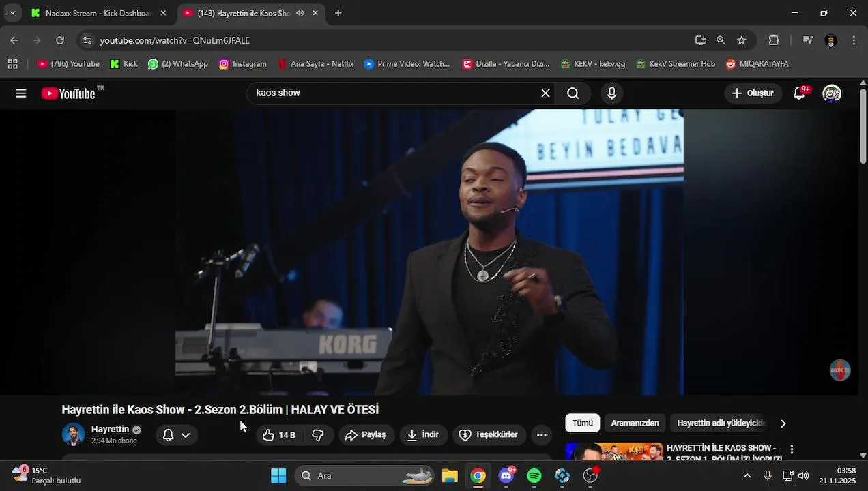Open Chrome three-dot menu
The width and height of the screenshot is (868, 491).
pos(854,40)
